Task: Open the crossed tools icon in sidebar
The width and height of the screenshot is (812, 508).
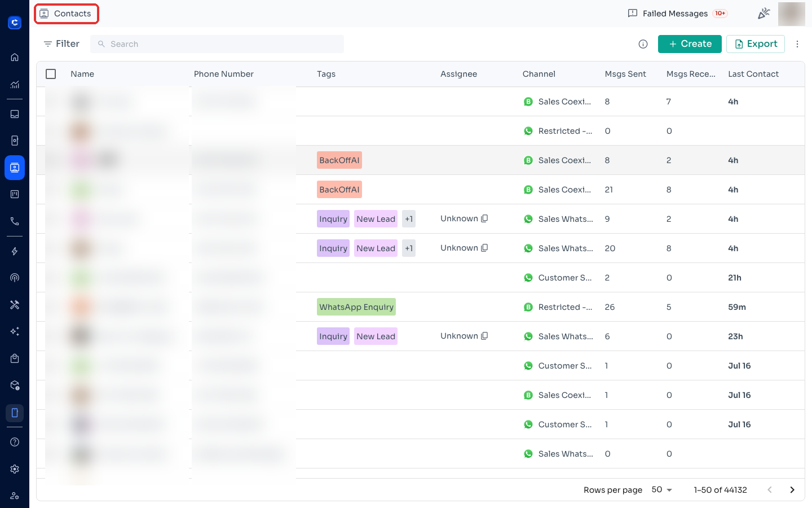Action: tap(15, 305)
